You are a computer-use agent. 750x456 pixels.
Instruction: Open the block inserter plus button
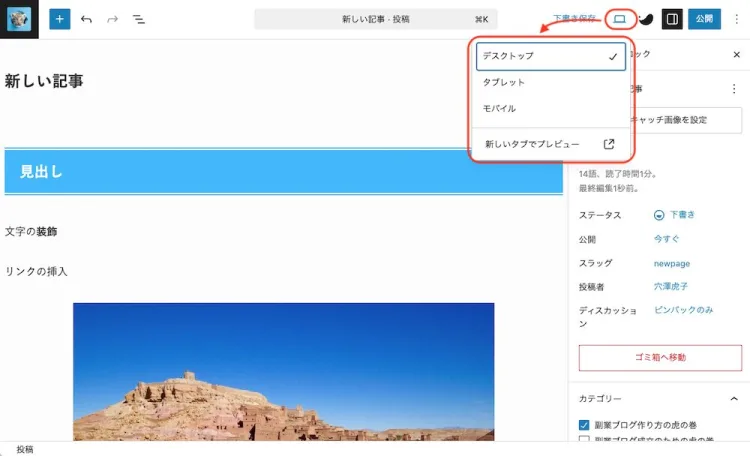60,19
